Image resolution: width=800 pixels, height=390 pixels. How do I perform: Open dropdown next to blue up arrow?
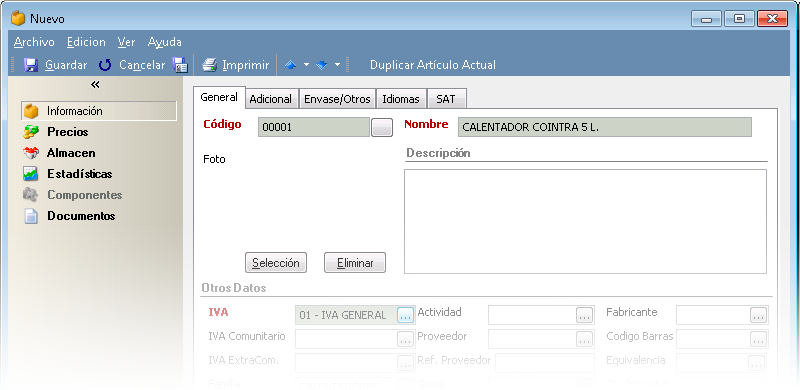pos(306,65)
